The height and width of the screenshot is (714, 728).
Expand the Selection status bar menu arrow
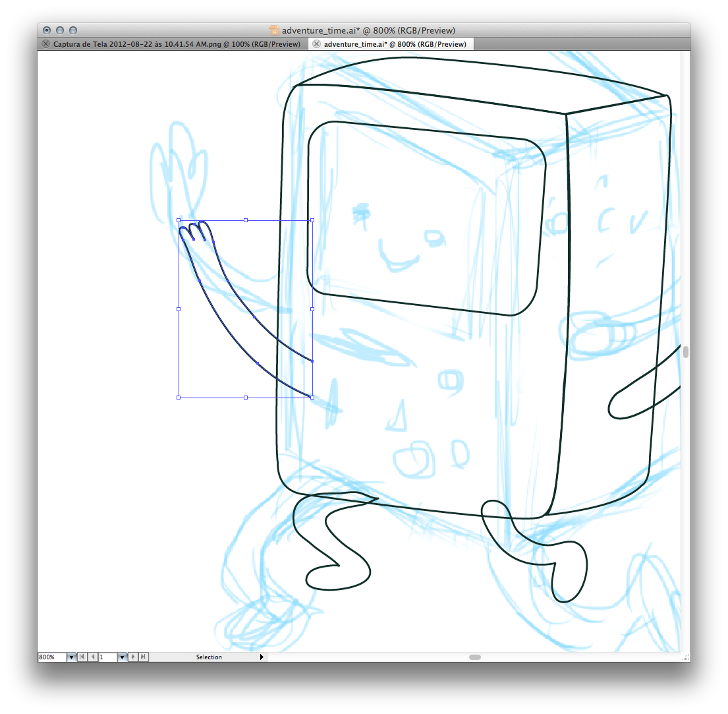pyautogui.click(x=262, y=657)
